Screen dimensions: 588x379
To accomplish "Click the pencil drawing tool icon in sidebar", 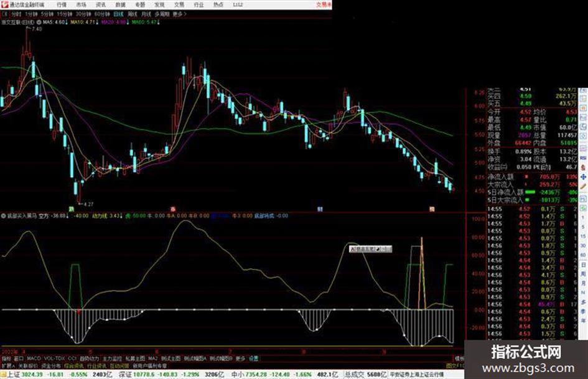I will click(x=583, y=186).
